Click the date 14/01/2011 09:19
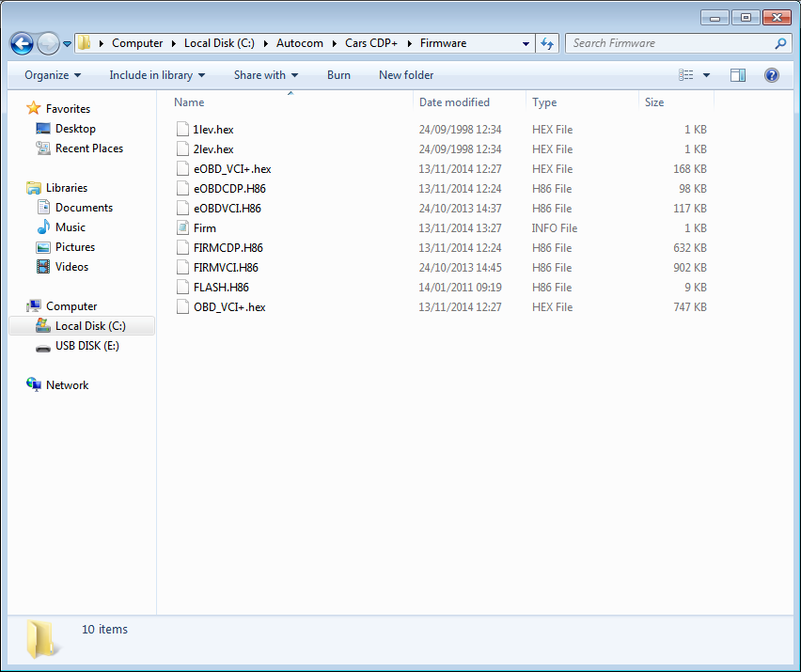The width and height of the screenshot is (801, 672). [461, 288]
